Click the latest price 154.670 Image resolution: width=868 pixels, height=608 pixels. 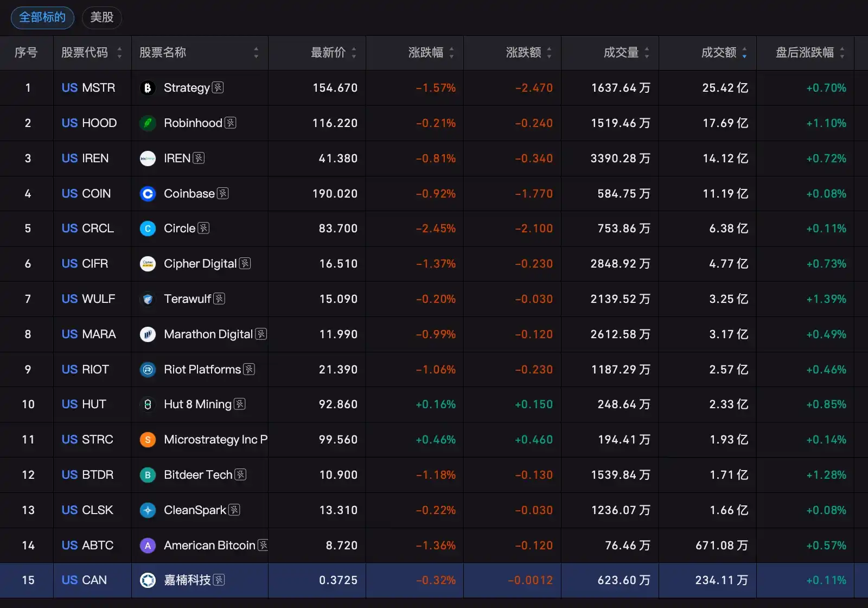pos(335,88)
